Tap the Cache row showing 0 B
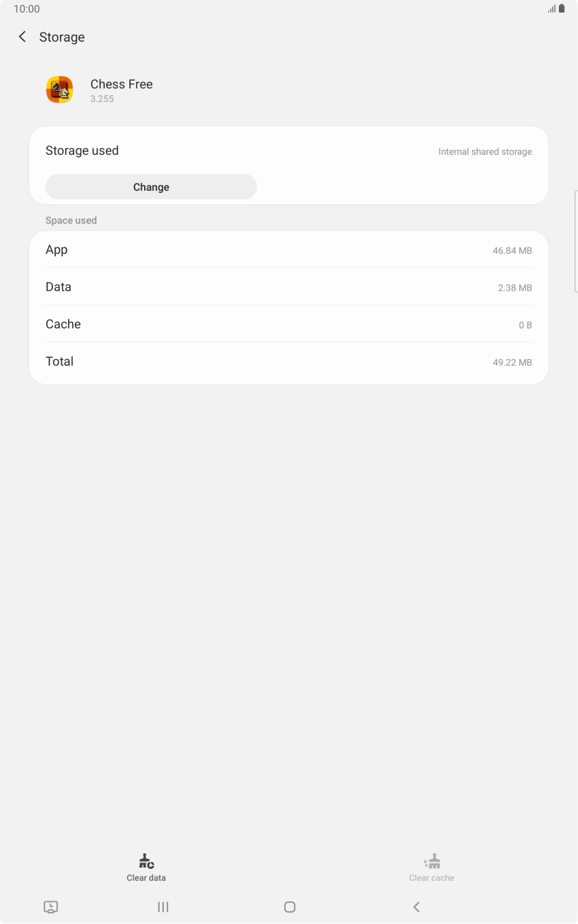The image size is (578, 924). (288, 324)
